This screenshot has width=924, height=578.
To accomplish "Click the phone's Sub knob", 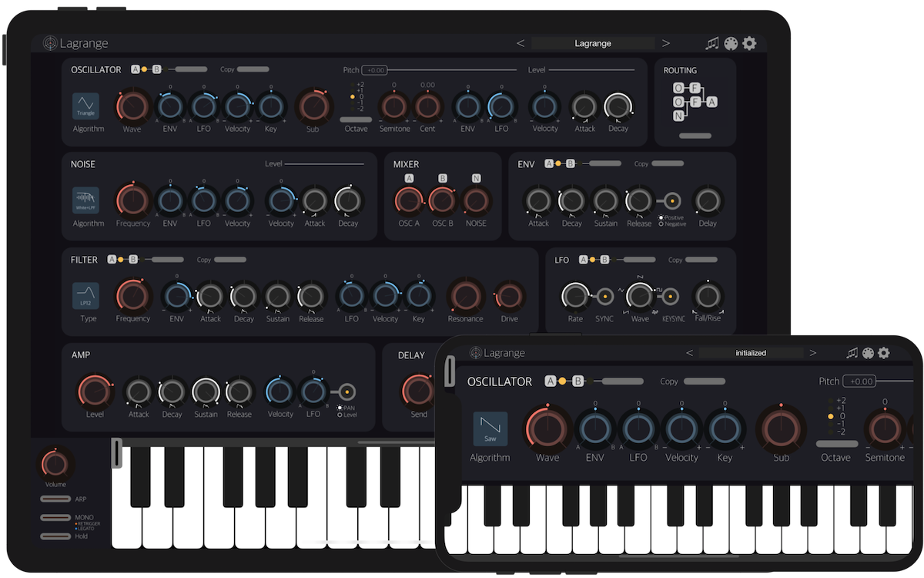I will click(x=781, y=429).
